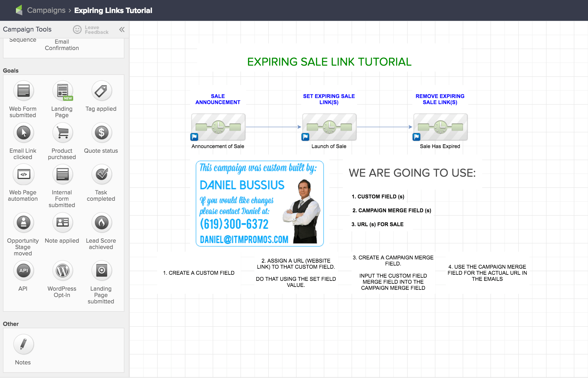The height and width of the screenshot is (378, 588).
Task: Click the Note applied goal icon
Action: click(x=62, y=222)
